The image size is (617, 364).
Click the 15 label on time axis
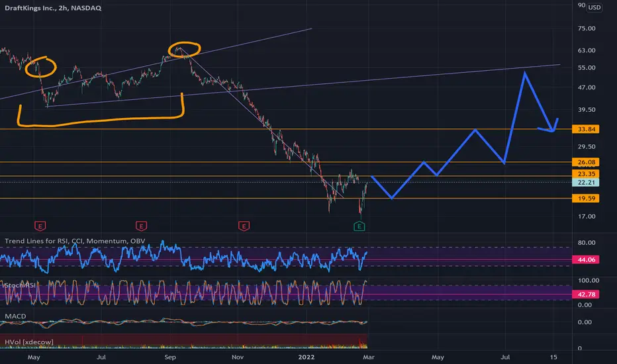[553, 357]
